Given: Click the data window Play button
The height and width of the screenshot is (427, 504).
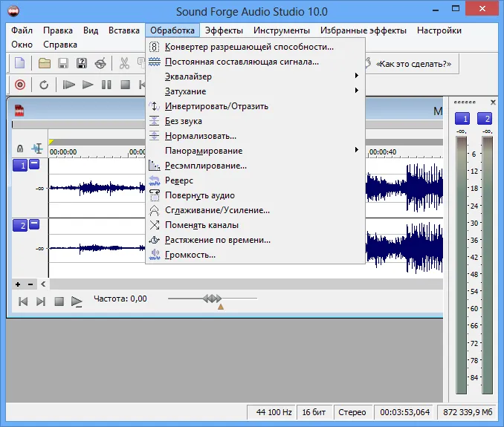Looking at the screenshot, I should pyautogui.click(x=77, y=301).
